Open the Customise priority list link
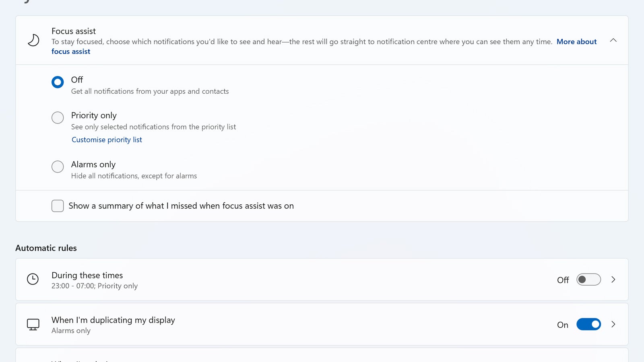This screenshot has width=644, height=362. pos(107,140)
